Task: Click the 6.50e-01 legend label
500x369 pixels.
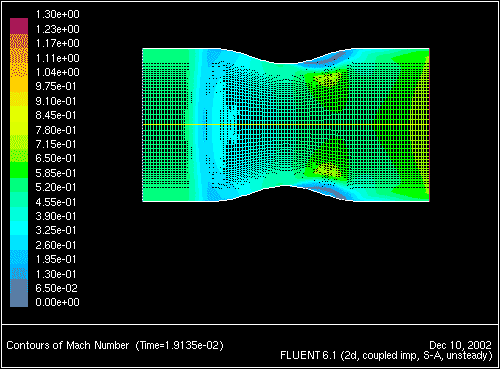Action: pos(56,158)
